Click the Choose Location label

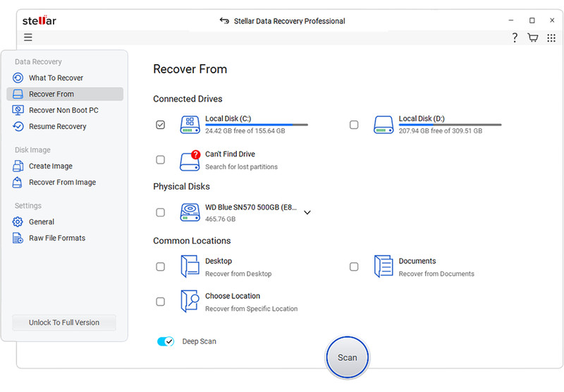tap(233, 296)
